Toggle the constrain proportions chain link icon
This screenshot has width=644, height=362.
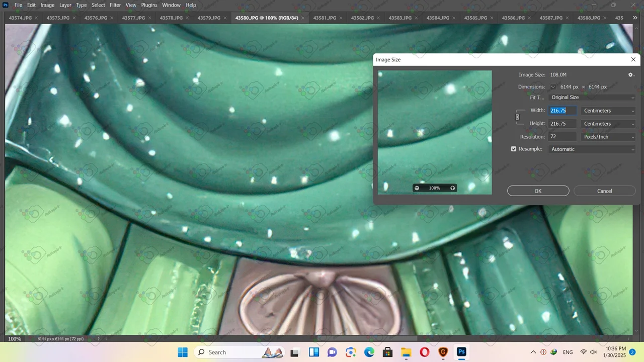coord(517,117)
